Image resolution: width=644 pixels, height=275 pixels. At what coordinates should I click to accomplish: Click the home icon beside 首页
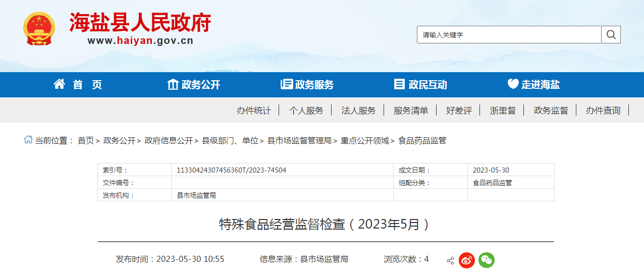tap(60, 84)
